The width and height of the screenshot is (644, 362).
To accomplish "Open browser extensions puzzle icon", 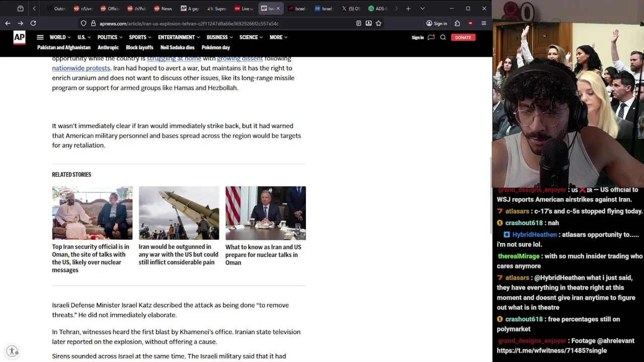I will point(457,23).
